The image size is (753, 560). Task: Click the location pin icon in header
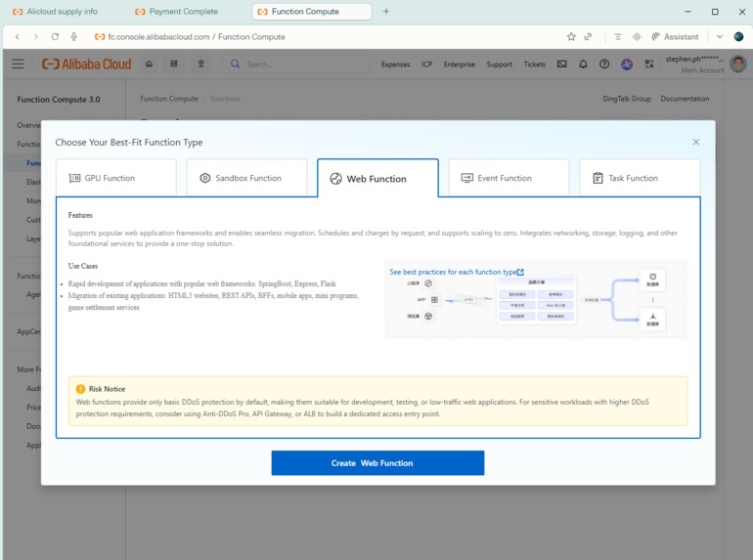(201, 64)
